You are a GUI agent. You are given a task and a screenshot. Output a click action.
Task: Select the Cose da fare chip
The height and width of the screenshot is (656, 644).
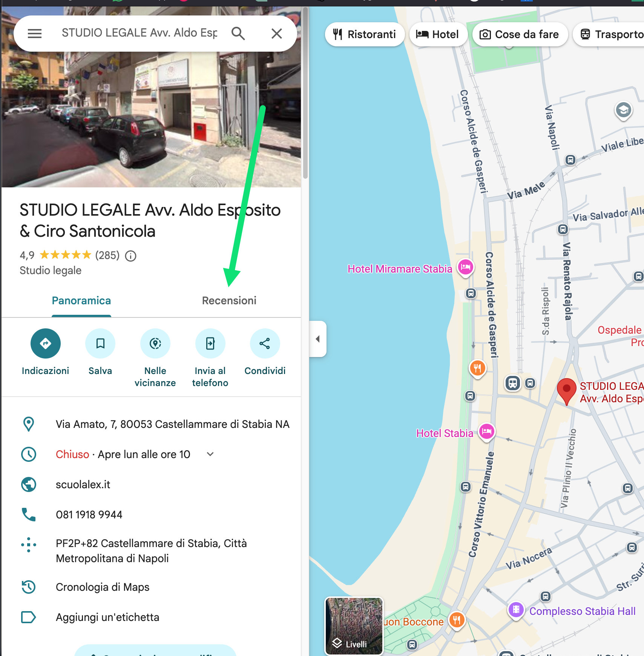click(520, 34)
